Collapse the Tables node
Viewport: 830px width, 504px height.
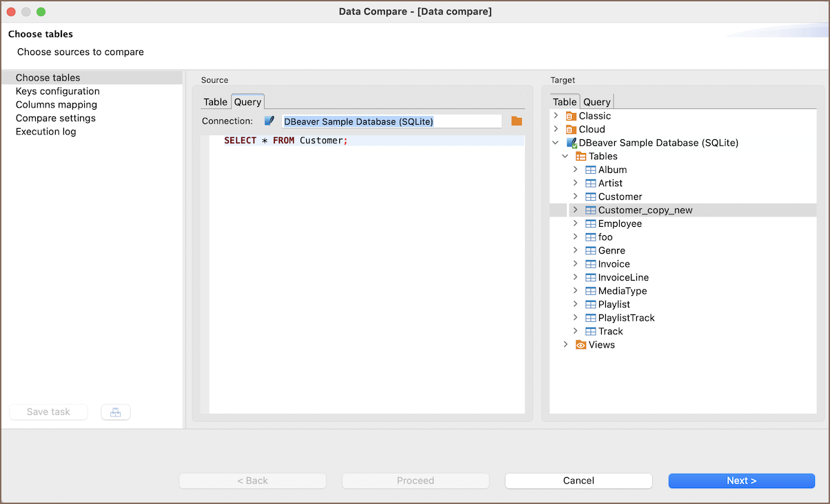[x=565, y=157]
